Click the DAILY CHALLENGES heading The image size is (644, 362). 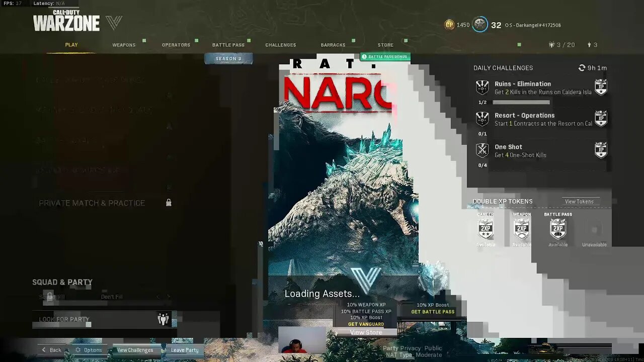[x=503, y=68]
